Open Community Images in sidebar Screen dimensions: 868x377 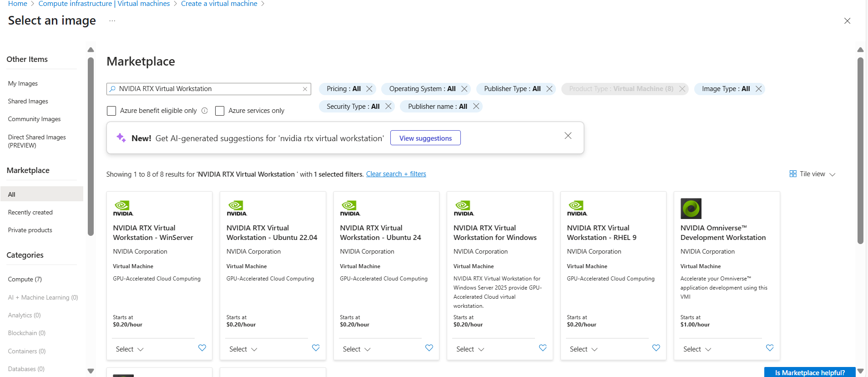coord(34,119)
